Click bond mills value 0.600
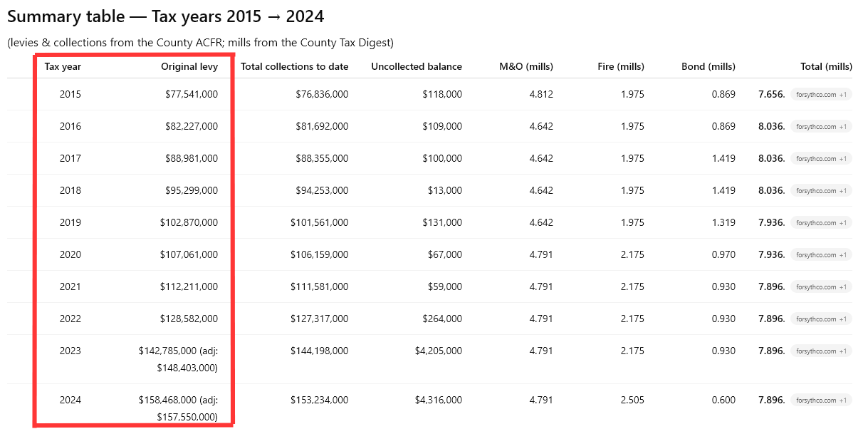868x429 pixels. click(723, 400)
